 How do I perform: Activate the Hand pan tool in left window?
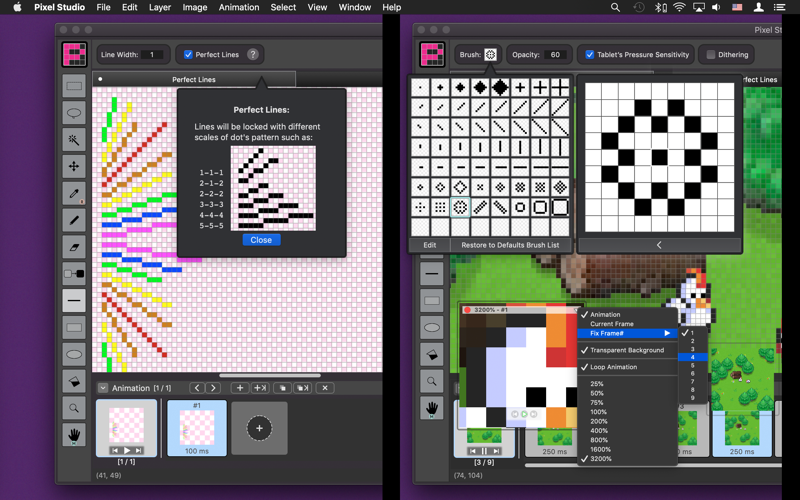coord(74,435)
